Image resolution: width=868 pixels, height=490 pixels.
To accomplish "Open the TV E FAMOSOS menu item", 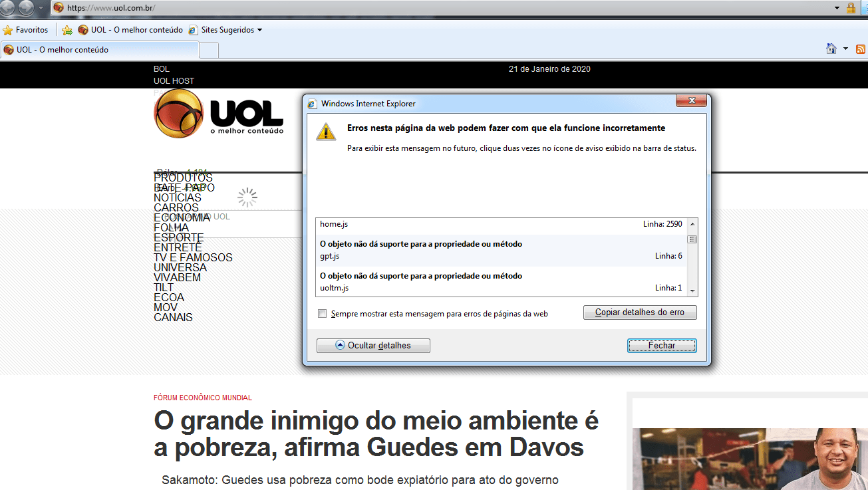I will (x=193, y=257).
